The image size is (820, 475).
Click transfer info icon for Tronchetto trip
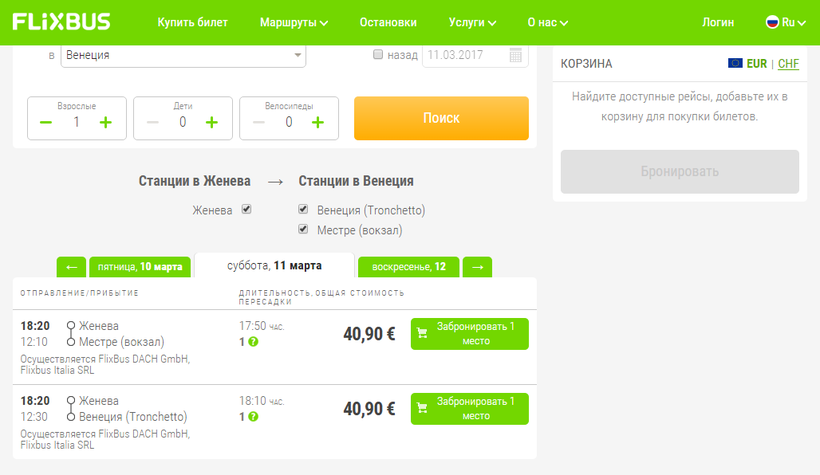click(x=253, y=416)
